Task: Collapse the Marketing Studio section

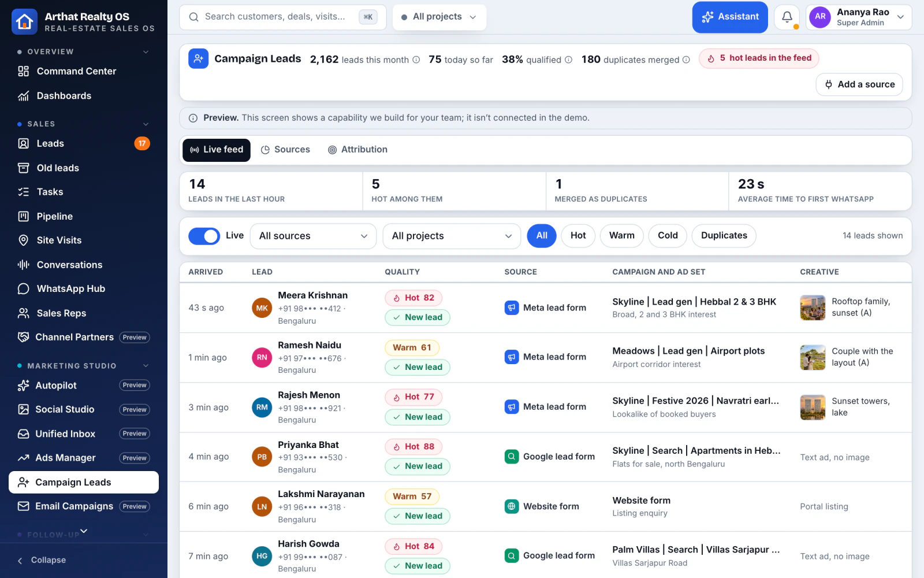Action: tap(146, 366)
